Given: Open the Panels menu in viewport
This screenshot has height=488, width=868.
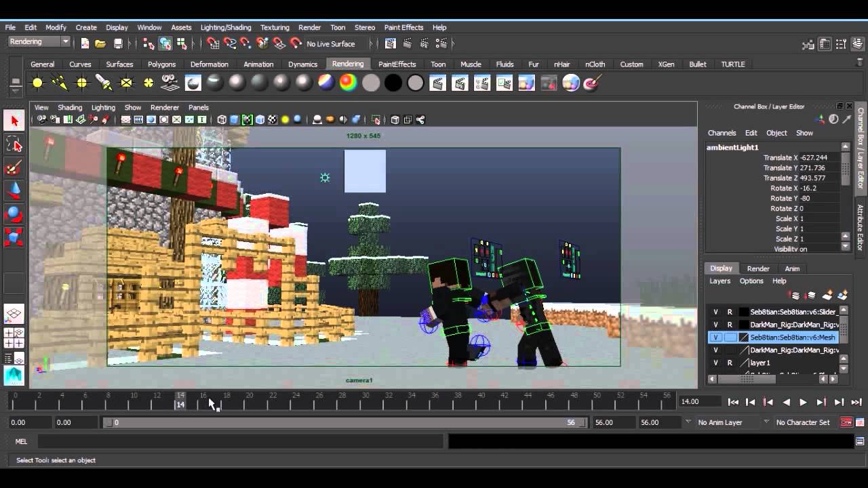Looking at the screenshot, I should click(x=198, y=107).
